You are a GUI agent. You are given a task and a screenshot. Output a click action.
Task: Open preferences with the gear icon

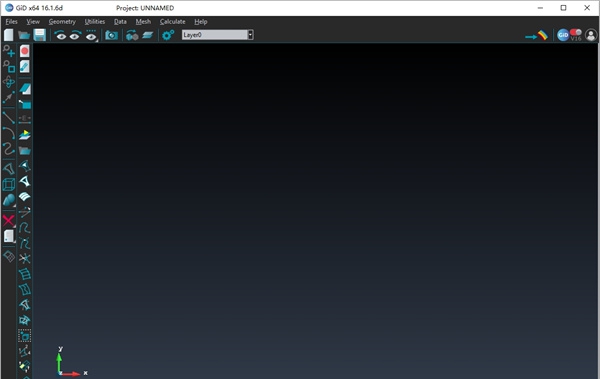168,36
